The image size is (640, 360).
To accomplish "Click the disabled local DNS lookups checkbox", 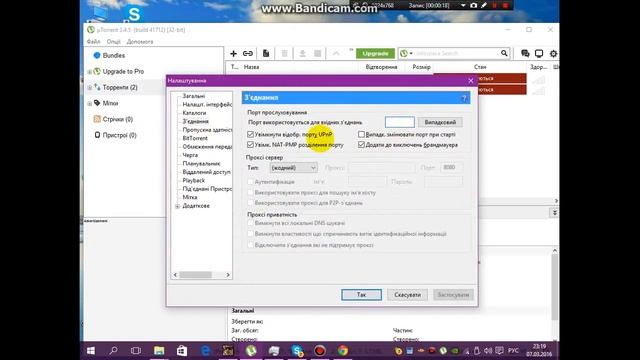I will coord(250,223).
